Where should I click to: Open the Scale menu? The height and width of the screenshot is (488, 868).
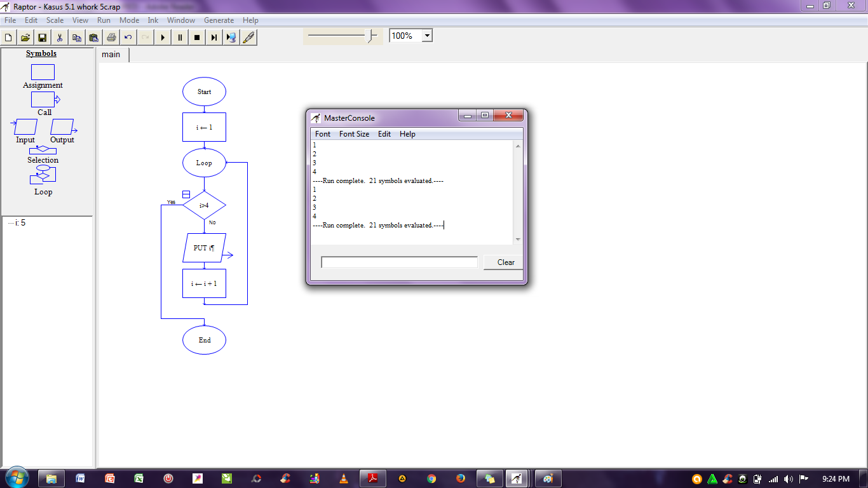tap(55, 20)
